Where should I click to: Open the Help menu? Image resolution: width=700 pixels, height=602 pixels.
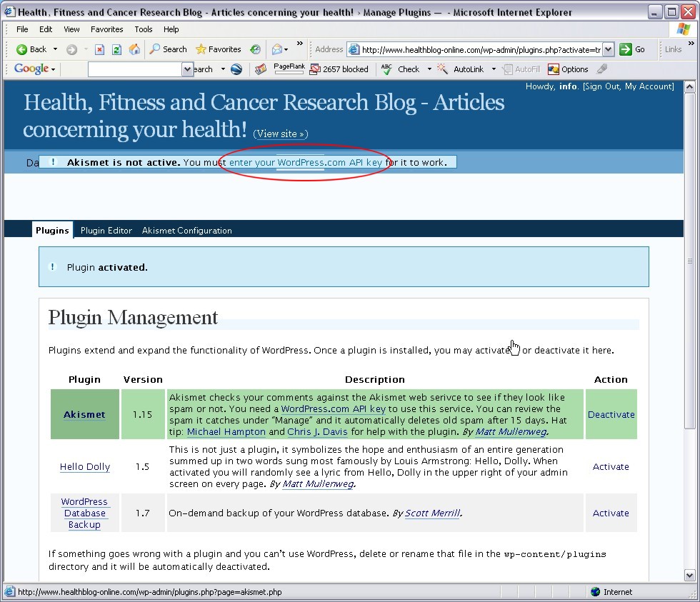click(171, 29)
